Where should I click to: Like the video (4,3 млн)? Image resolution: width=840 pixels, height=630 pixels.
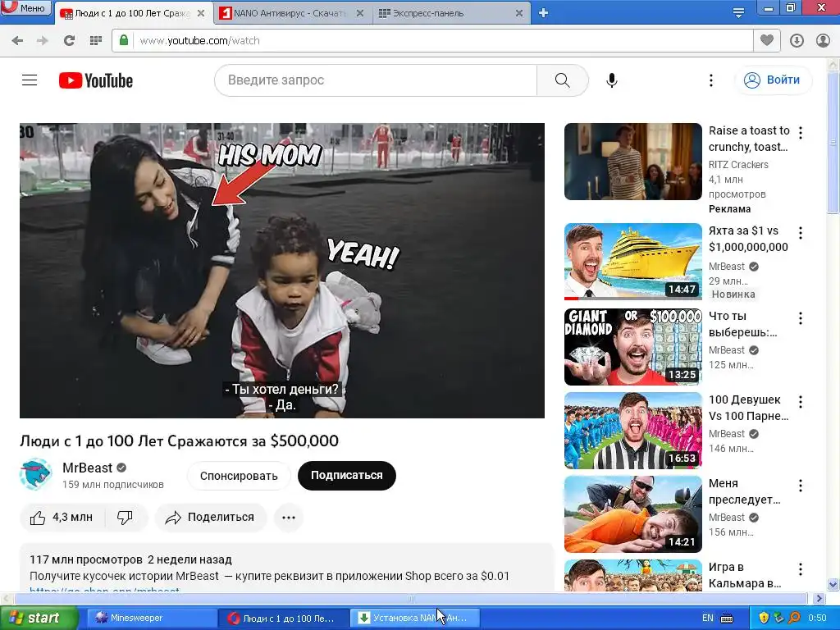point(62,518)
